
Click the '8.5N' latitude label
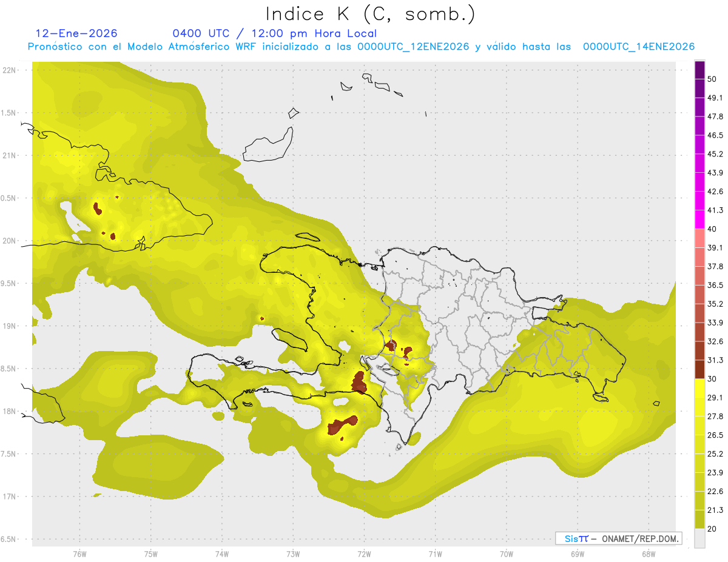[8, 369]
